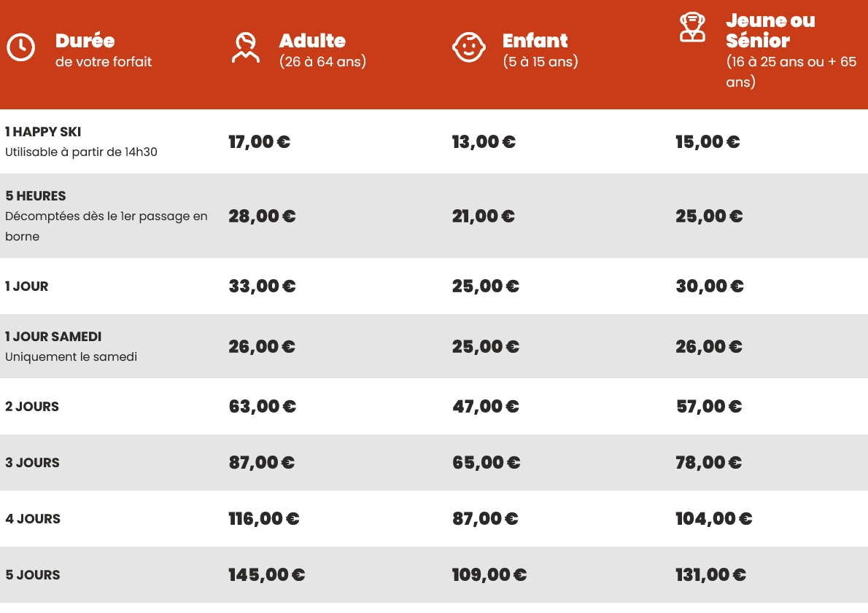This screenshot has height=613, width=868.
Task: Click the Durée de votre forfait heading
Action: [x=85, y=41]
